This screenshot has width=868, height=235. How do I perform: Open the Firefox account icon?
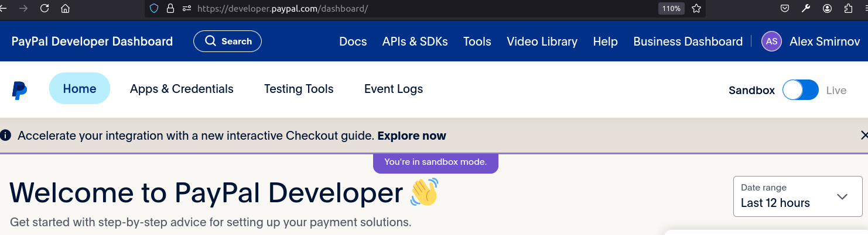click(827, 9)
